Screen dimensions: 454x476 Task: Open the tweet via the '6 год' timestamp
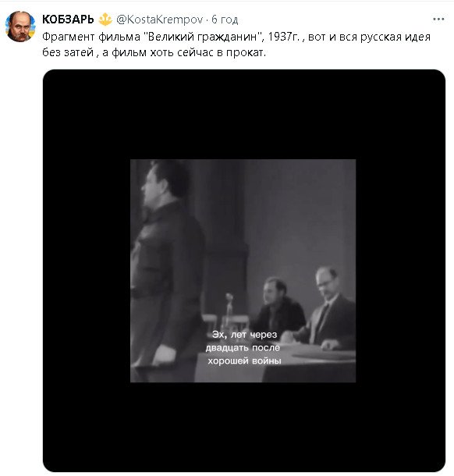[x=225, y=20]
